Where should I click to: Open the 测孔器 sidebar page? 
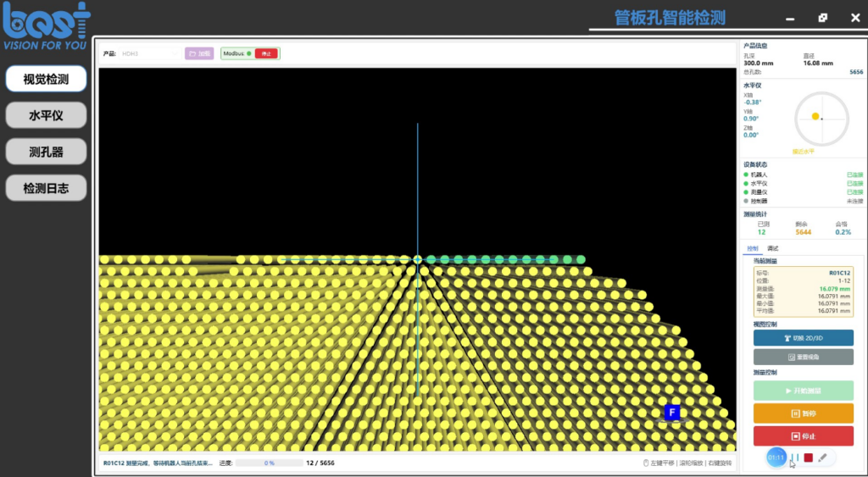pos(46,152)
